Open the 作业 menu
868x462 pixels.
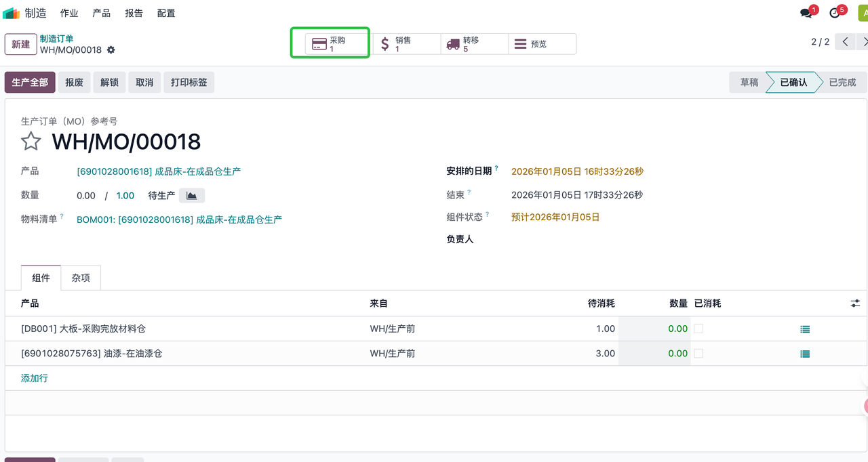coord(69,13)
